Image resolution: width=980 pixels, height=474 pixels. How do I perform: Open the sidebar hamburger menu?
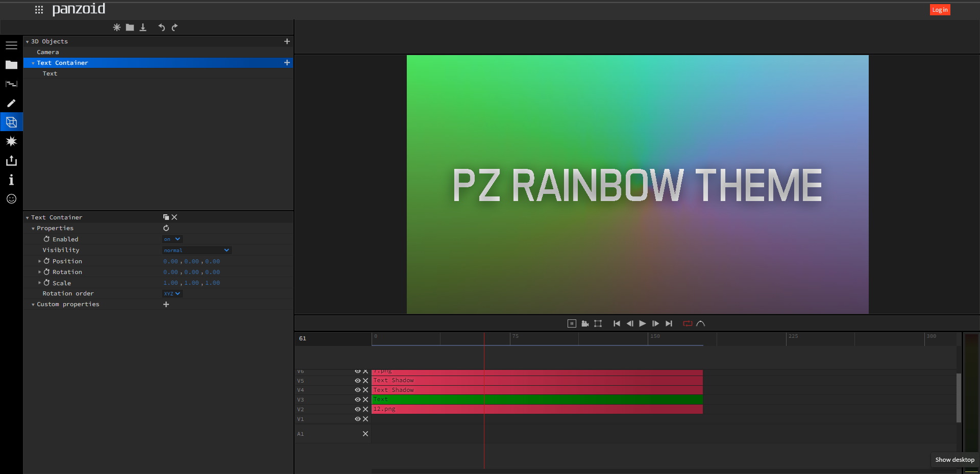[x=11, y=45]
